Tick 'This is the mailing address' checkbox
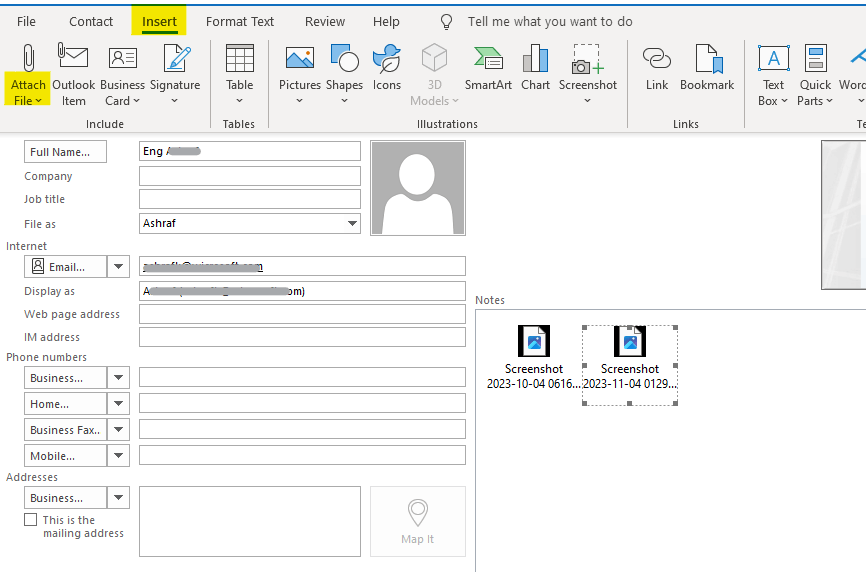 tap(31, 520)
